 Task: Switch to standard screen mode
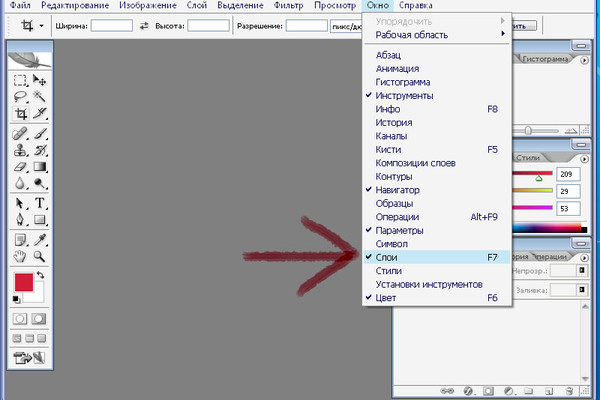click(17, 338)
